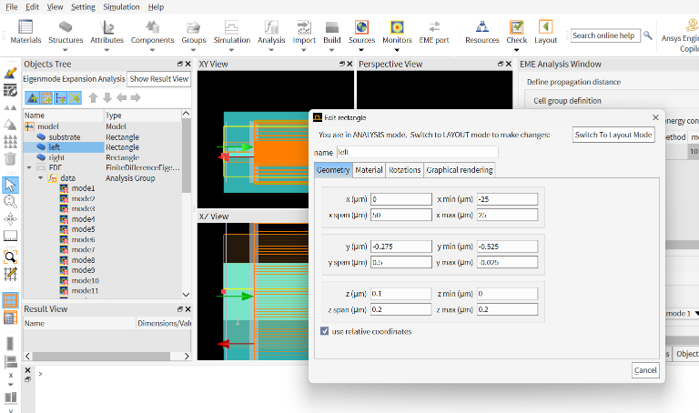Click the Search online help field
Image resolution: width=699 pixels, height=413 pixels.
(605, 35)
